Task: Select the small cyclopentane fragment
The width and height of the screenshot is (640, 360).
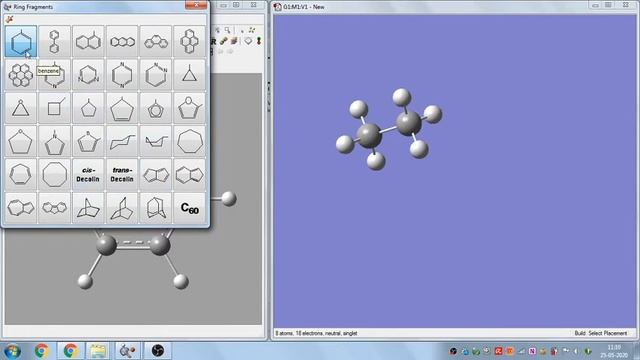Action: (88, 109)
